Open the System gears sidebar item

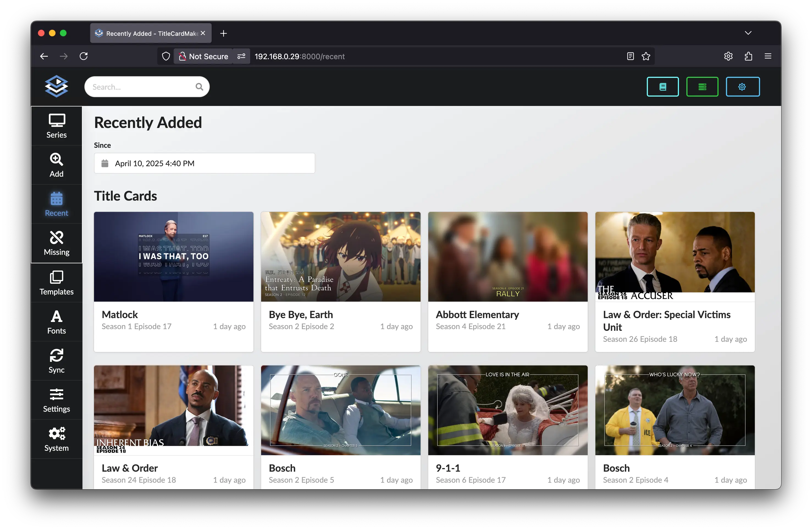coord(56,439)
